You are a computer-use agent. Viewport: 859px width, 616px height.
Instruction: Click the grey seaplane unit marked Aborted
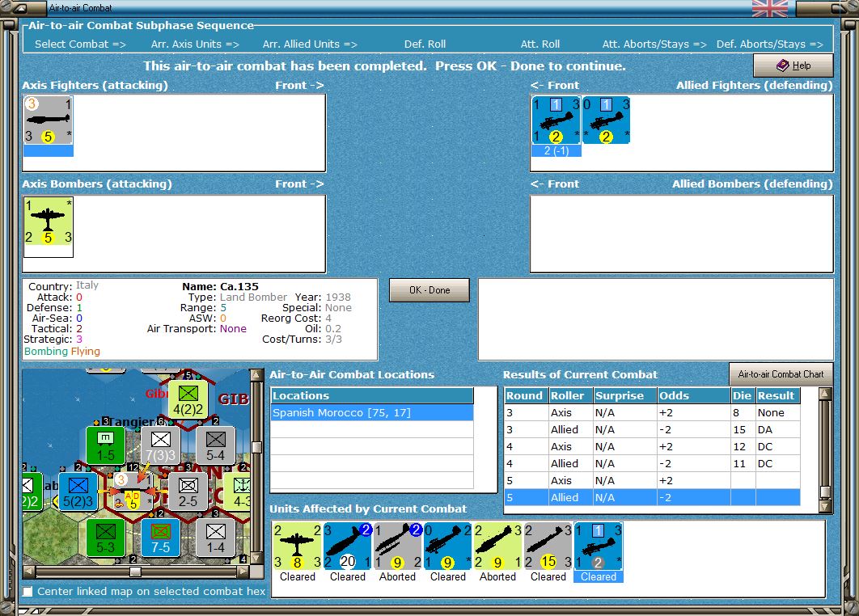pyautogui.click(x=398, y=546)
